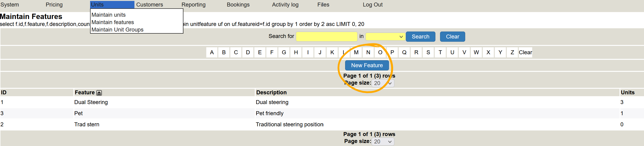Expand the bottom Page size dropdown
Screen dimensions: 644x146
pyautogui.click(x=383, y=142)
